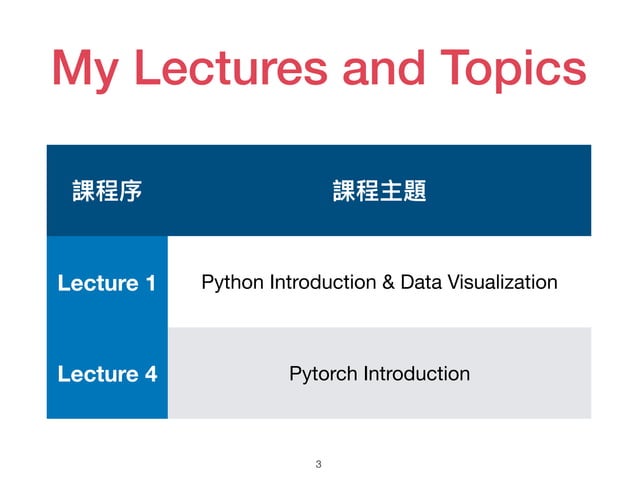The width and height of the screenshot is (638, 479).
Task: Select the "Pytorch Introduction" topic text
Action: pos(379,374)
